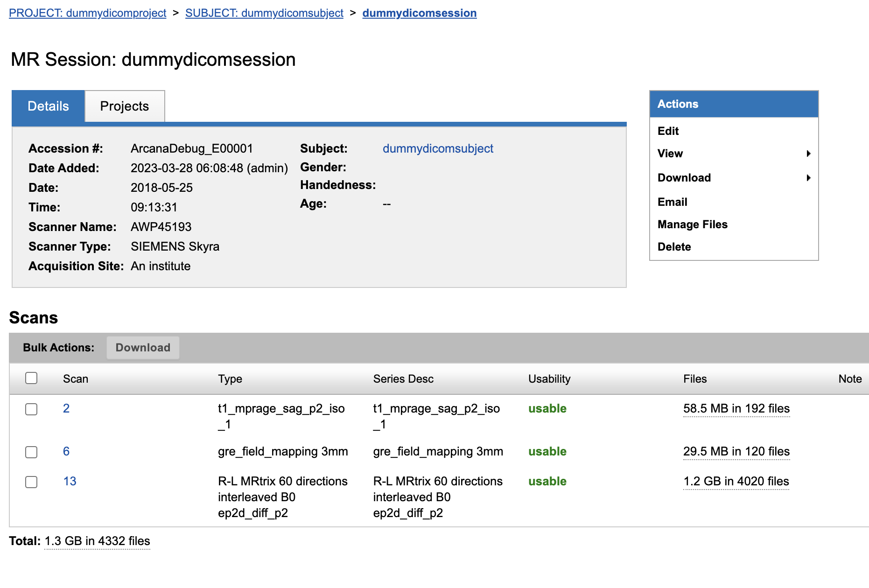Image resolution: width=869 pixels, height=588 pixels.
Task: Click the Bulk Actions Download button
Action: [143, 348]
